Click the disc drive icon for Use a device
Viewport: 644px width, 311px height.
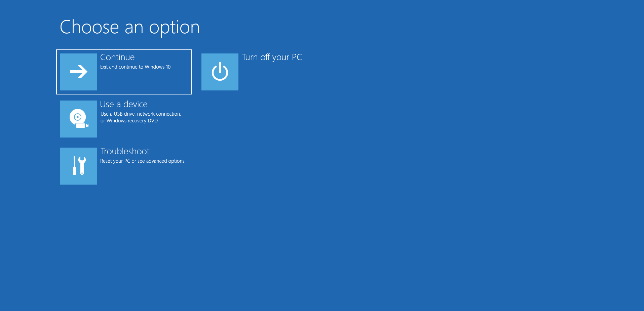(x=78, y=119)
